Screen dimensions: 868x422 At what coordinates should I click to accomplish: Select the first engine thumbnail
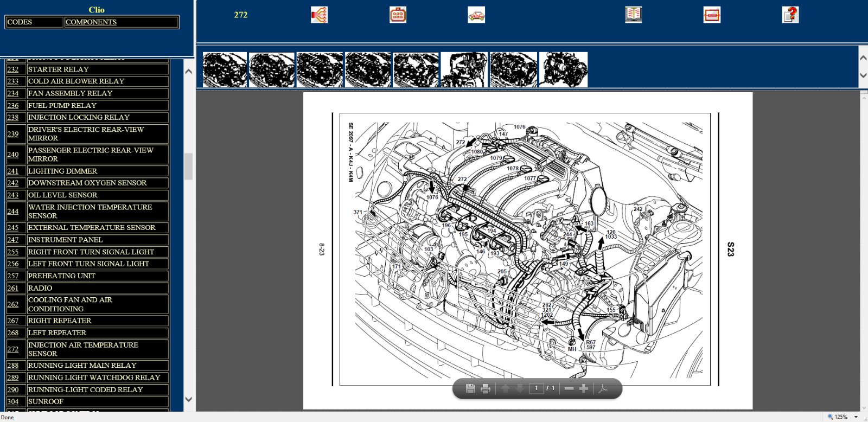pyautogui.click(x=225, y=69)
